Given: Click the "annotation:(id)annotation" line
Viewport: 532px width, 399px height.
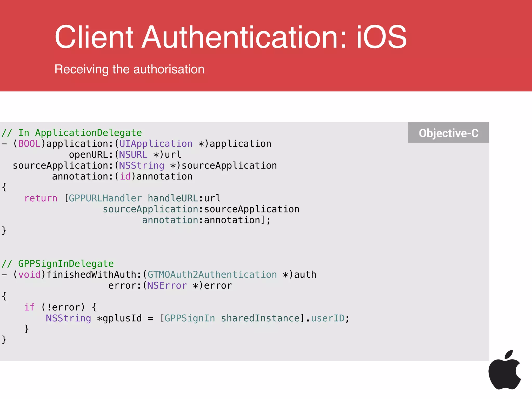Looking at the screenshot, I should click(122, 176).
